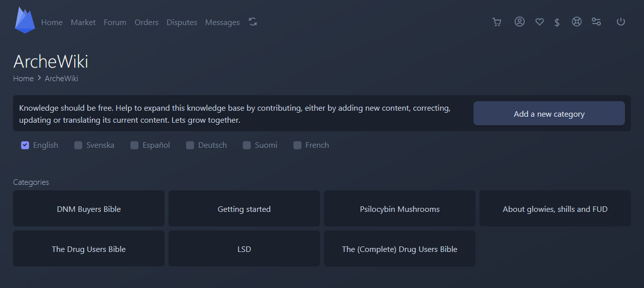Enable the Svenska language checkbox
This screenshot has height=288, width=644.
click(78, 145)
